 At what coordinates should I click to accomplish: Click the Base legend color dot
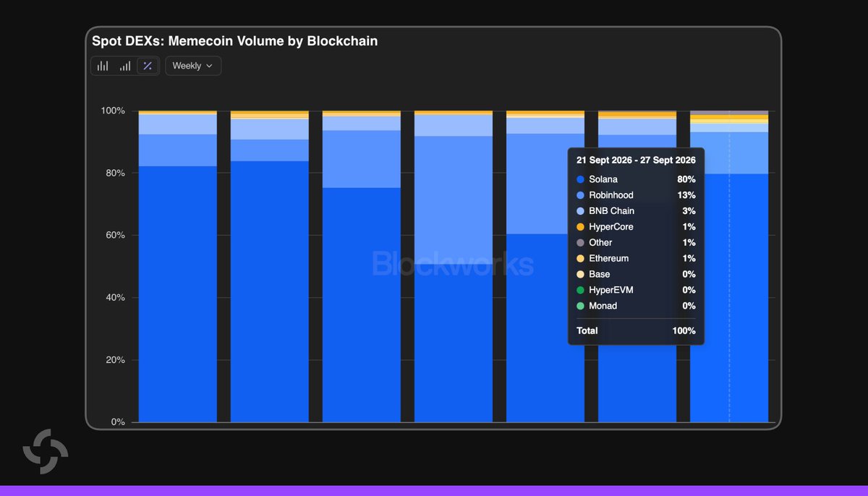point(580,275)
